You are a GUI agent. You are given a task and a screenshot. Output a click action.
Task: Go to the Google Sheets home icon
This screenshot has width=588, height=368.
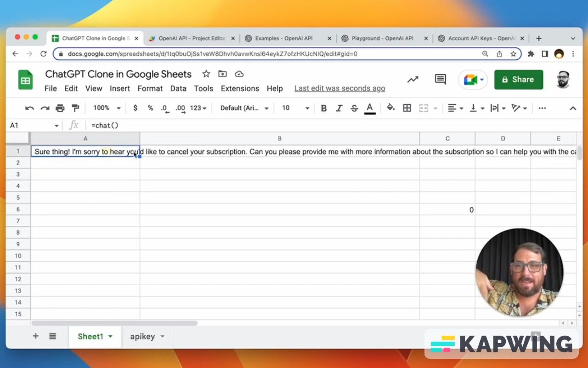(26, 80)
